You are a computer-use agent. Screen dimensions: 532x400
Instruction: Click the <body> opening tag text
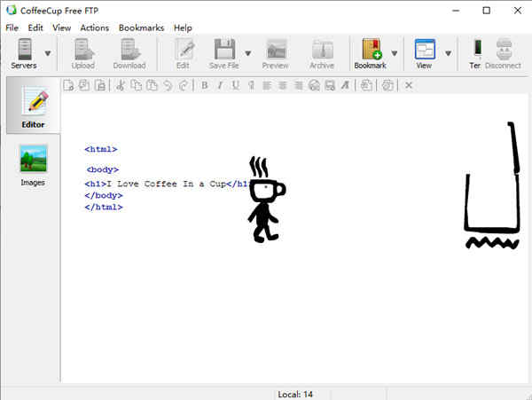click(103, 169)
